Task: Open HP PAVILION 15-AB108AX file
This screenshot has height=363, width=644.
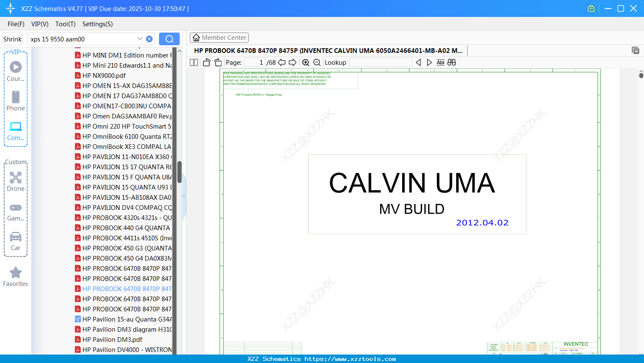Action: click(x=123, y=197)
